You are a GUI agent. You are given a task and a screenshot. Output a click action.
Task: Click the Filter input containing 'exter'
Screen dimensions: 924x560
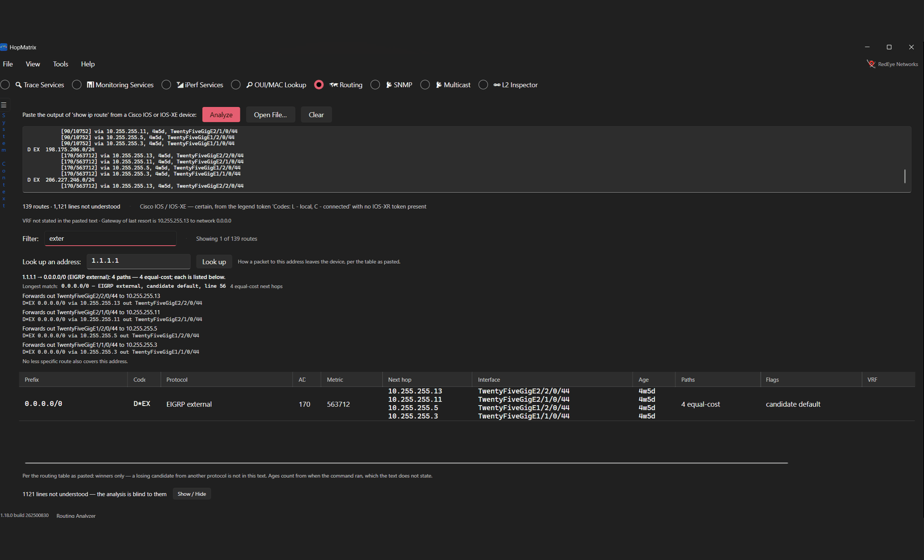coord(110,238)
